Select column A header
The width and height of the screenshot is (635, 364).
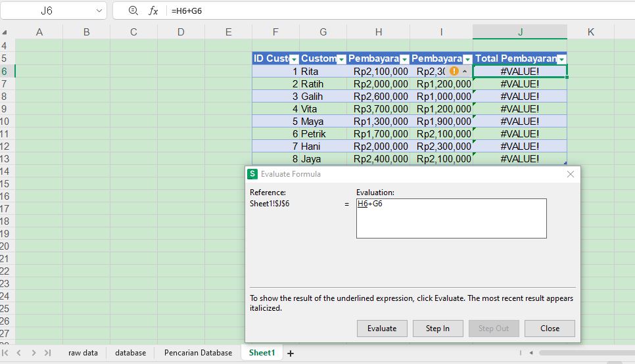[39, 32]
